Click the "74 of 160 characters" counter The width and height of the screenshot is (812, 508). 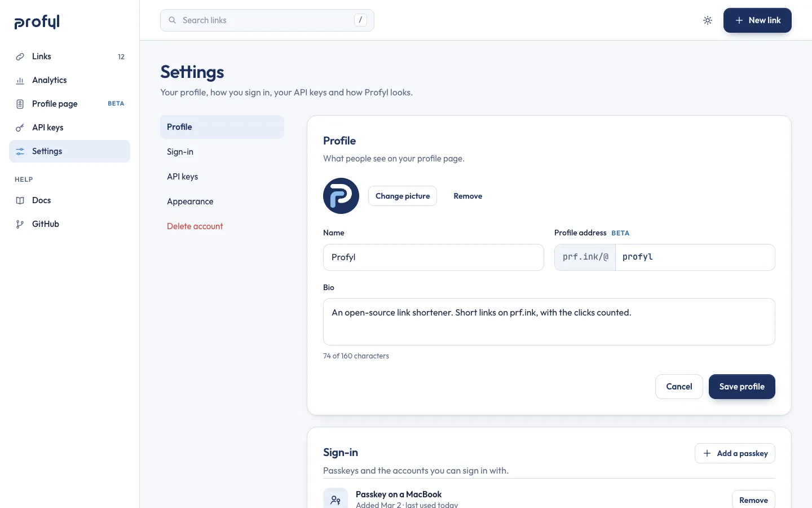click(x=356, y=356)
